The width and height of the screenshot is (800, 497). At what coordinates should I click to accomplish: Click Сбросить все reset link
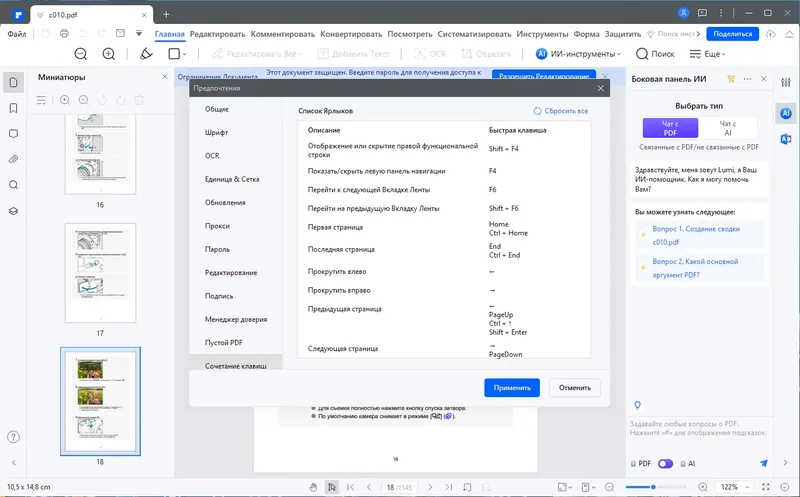click(561, 111)
